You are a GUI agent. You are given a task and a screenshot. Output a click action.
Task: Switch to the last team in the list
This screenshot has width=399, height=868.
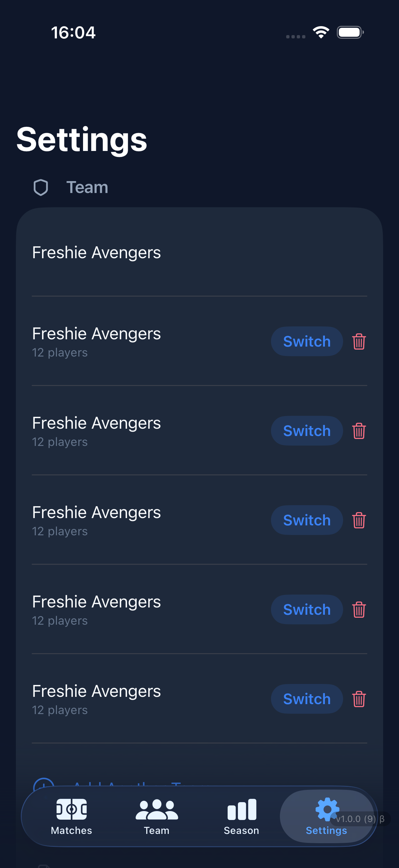[307, 699]
